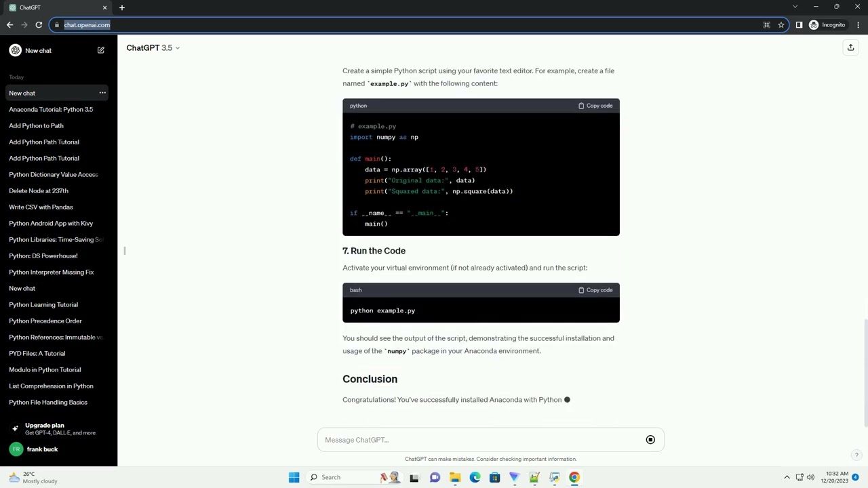Collapse the sidebar using the side handle
This screenshot has height=488, width=868.
click(x=125, y=251)
